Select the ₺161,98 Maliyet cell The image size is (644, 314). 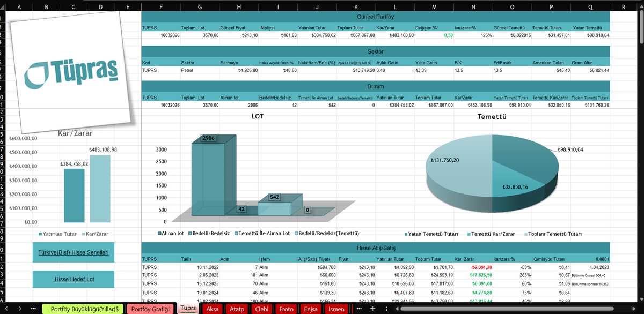[278, 35]
